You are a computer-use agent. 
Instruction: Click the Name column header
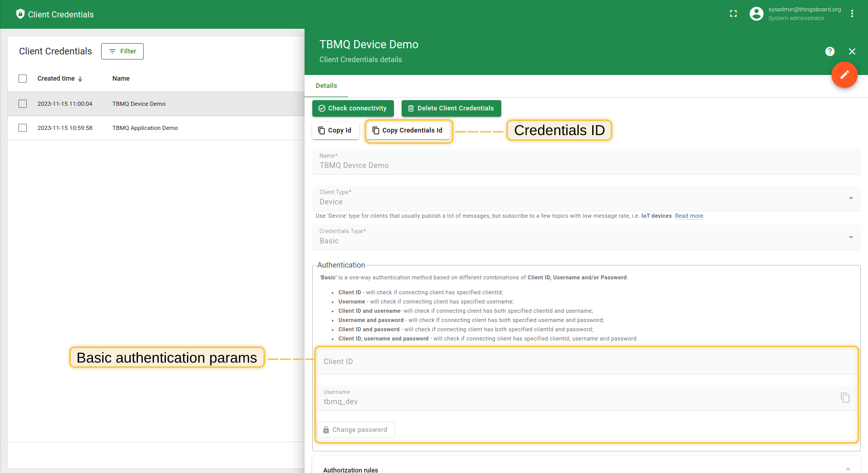(121, 79)
